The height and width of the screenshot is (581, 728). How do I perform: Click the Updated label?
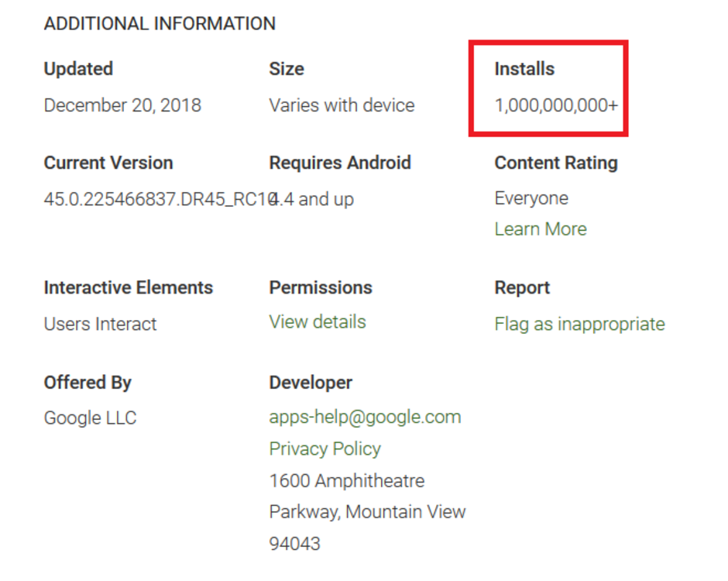tap(78, 69)
